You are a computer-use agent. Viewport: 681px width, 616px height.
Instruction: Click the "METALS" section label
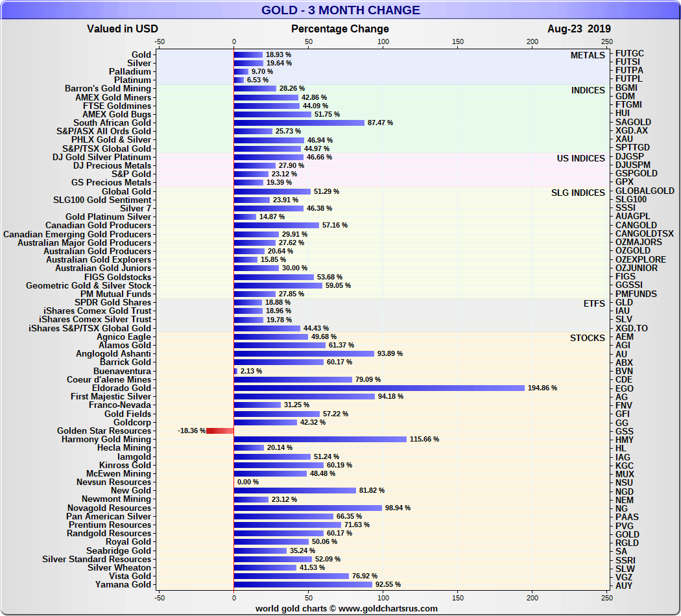tap(588, 55)
